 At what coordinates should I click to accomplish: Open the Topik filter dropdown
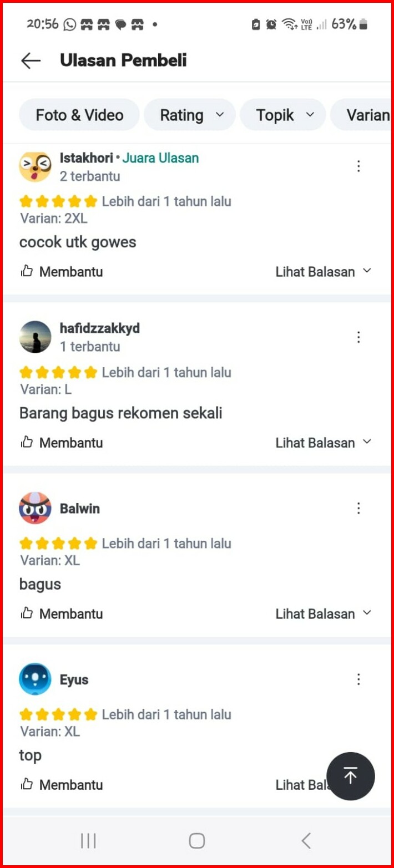coord(283,115)
